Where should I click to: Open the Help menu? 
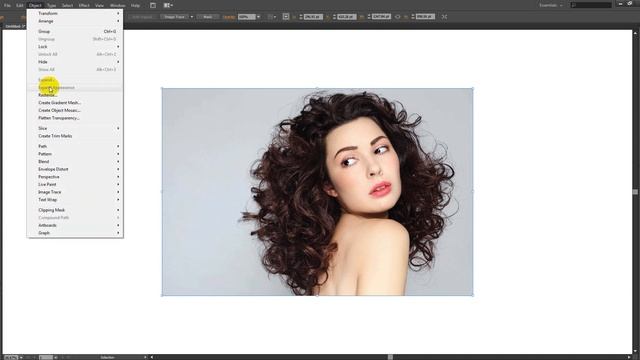tap(135, 5)
